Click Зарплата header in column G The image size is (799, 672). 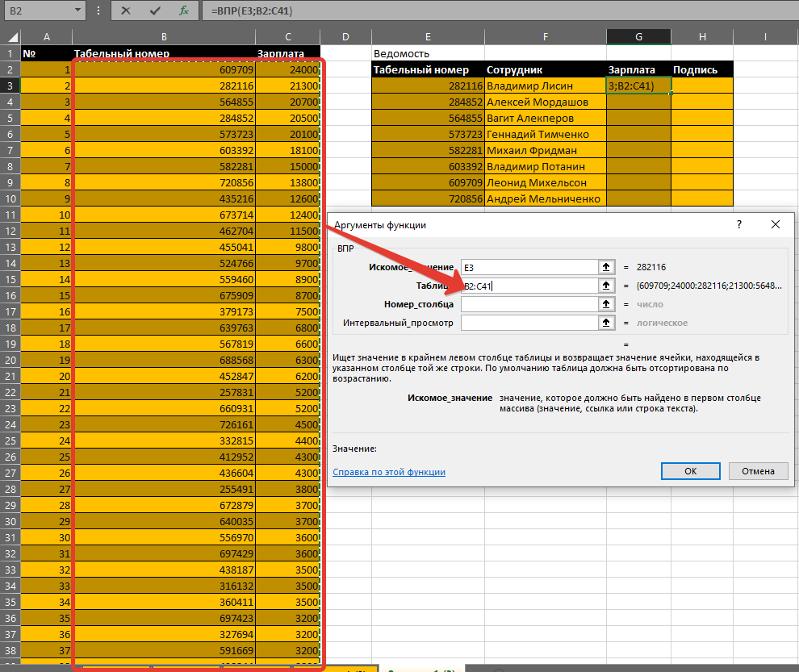638,70
